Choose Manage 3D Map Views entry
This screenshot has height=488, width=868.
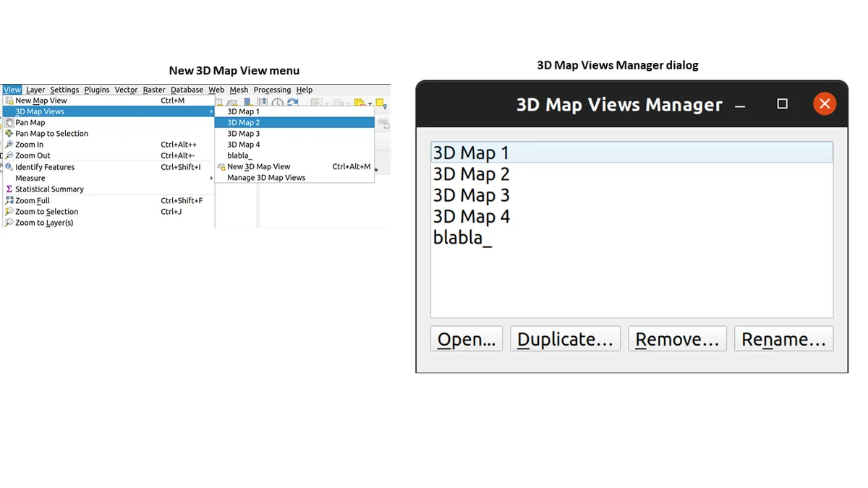coord(266,178)
